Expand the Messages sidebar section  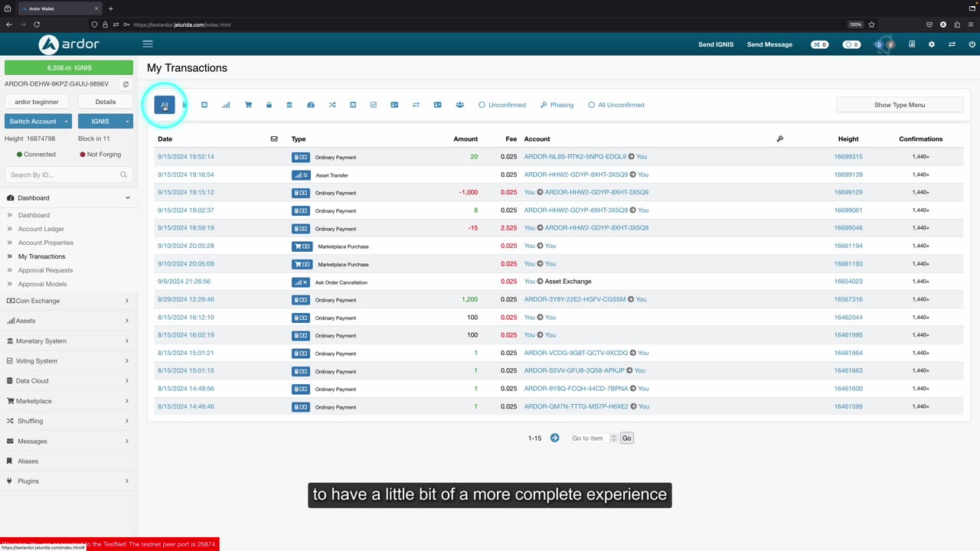point(69,441)
